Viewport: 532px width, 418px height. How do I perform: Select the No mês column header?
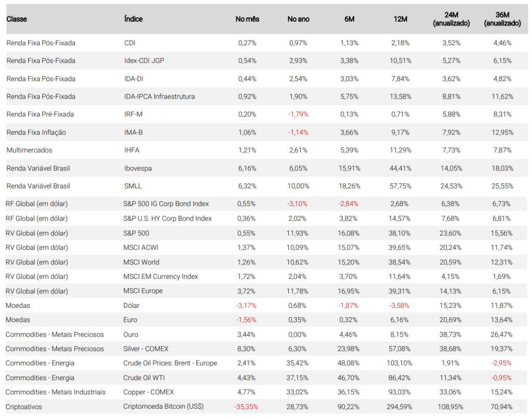coord(247,19)
